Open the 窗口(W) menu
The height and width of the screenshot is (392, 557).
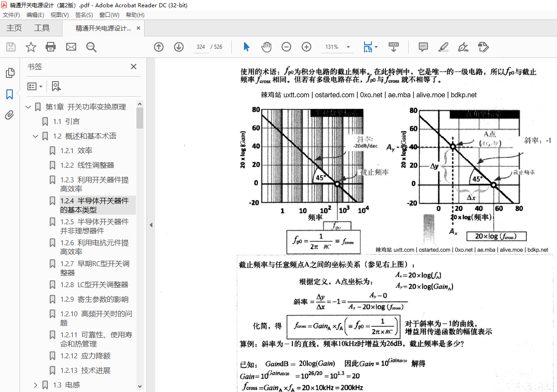[x=109, y=15]
